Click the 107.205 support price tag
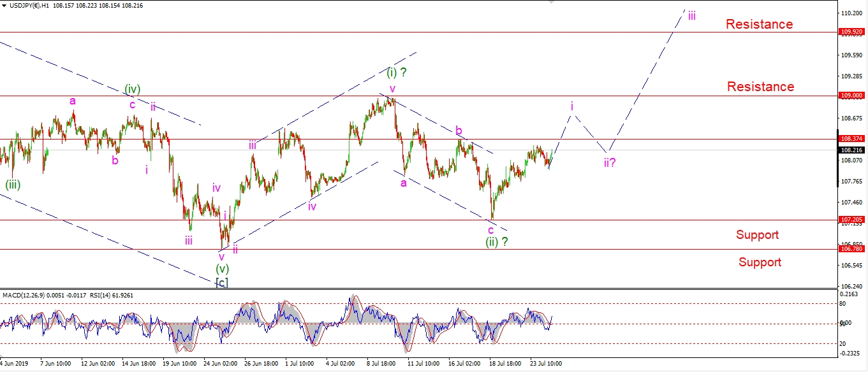Image resolution: width=868 pixels, height=372 pixels. click(x=852, y=219)
